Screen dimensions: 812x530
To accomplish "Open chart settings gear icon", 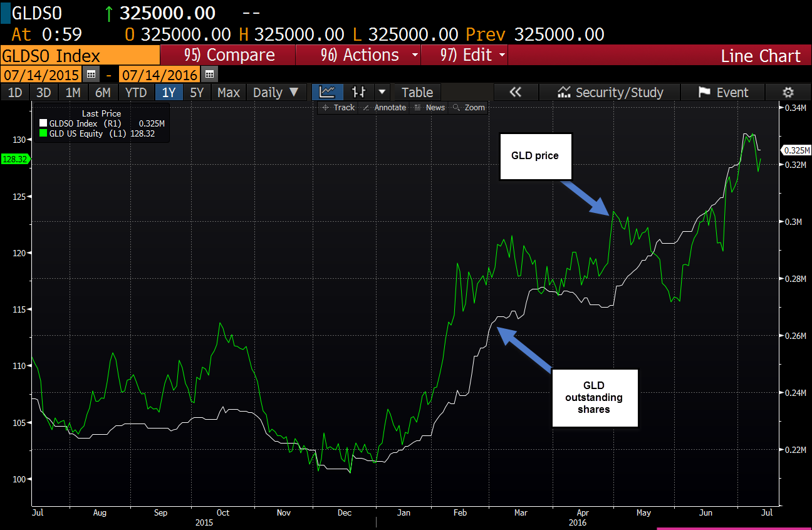I will tap(788, 92).
